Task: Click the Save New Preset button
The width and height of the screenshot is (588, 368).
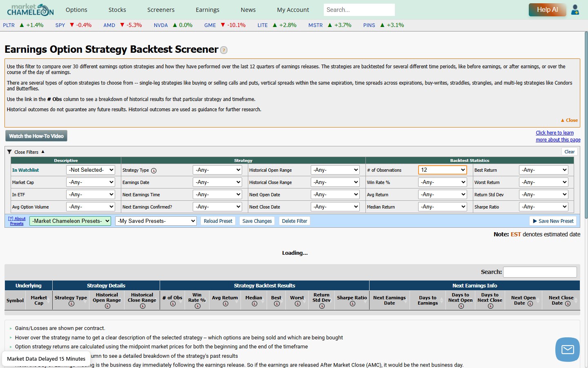Action: coord(553,221)
